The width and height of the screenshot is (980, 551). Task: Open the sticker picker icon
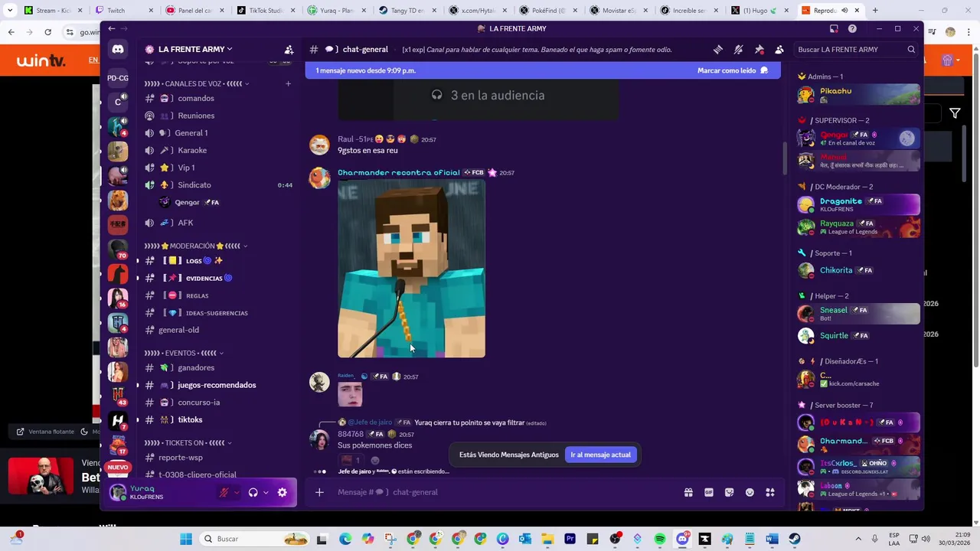coord(729,492)
